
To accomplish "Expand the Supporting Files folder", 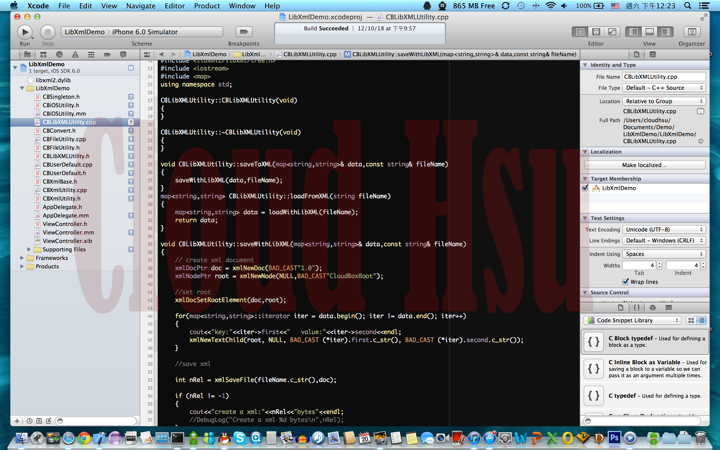I will 29,249.
